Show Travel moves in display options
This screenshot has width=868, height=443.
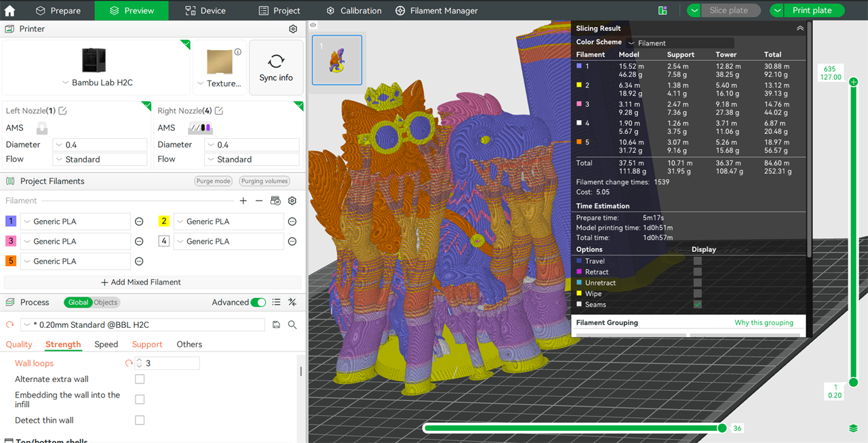(x=697, y=261)
